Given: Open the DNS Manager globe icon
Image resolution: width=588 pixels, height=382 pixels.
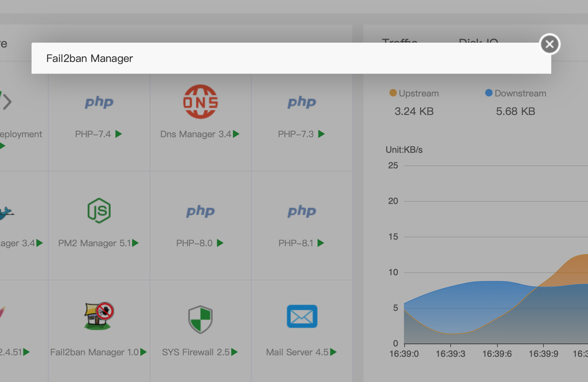Looking at the screenshot, I should 200,102.
